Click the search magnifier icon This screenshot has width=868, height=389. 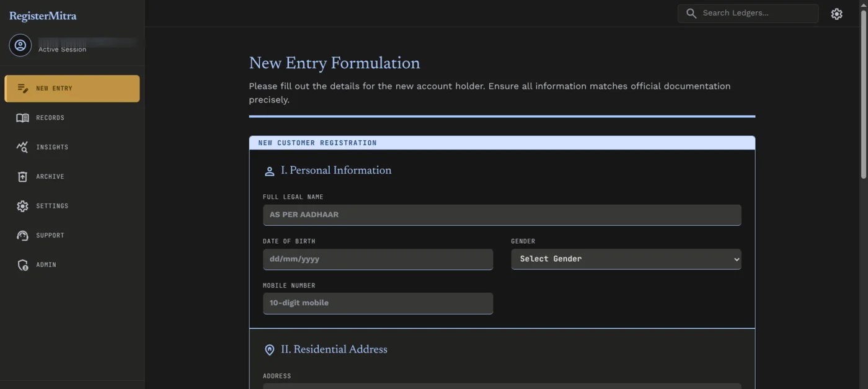tap(691, 13)
